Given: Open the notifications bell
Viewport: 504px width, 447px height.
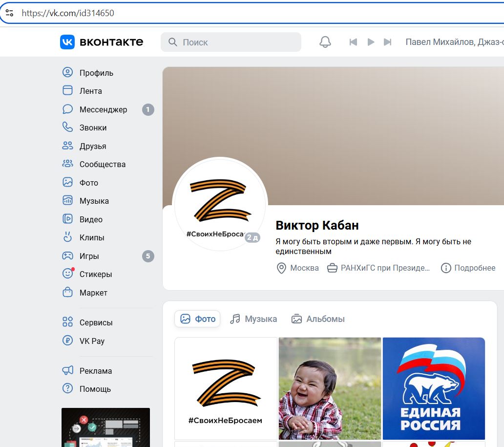Looking at the screenshot, I should [325, 42].
